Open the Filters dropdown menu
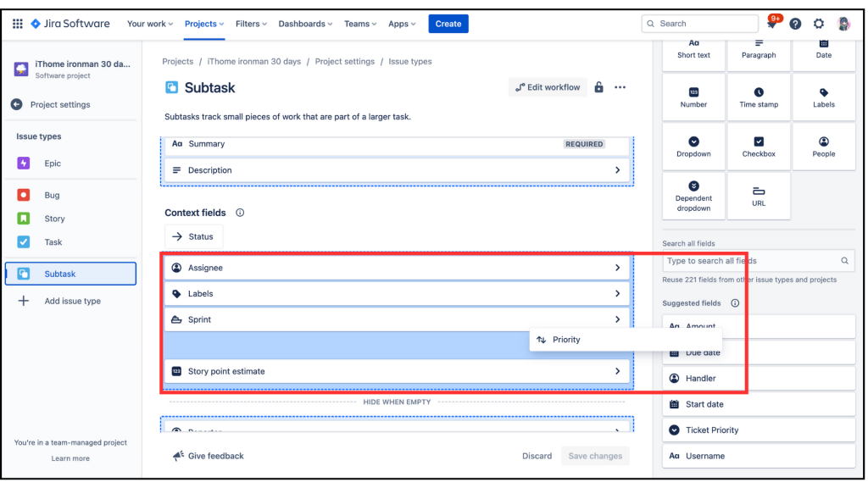 (251, 24)
